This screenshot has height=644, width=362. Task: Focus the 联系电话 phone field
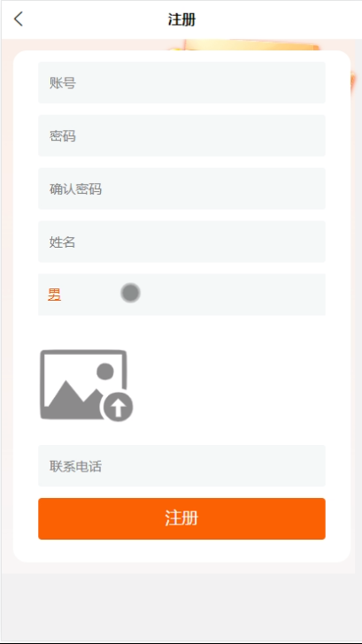point(181,465)
